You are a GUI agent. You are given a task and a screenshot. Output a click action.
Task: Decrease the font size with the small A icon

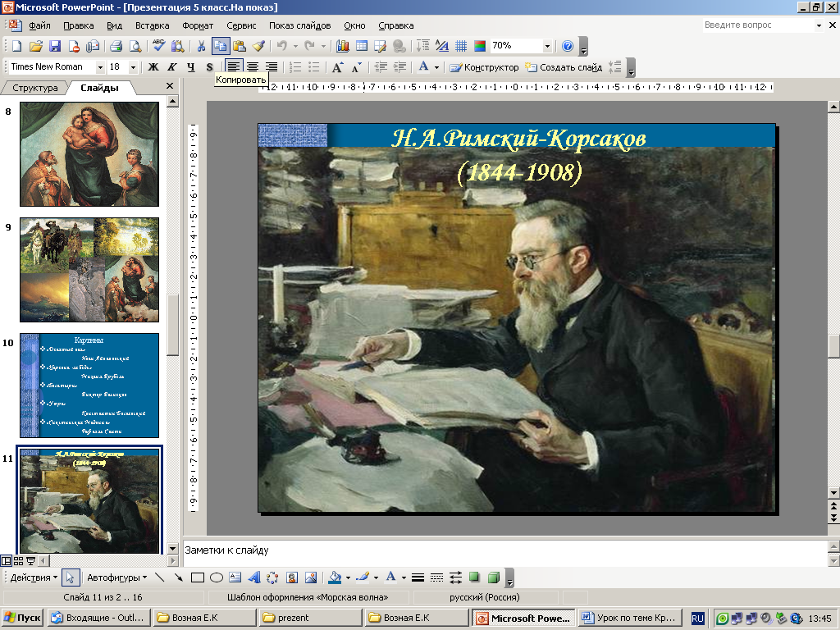point(357,67)
